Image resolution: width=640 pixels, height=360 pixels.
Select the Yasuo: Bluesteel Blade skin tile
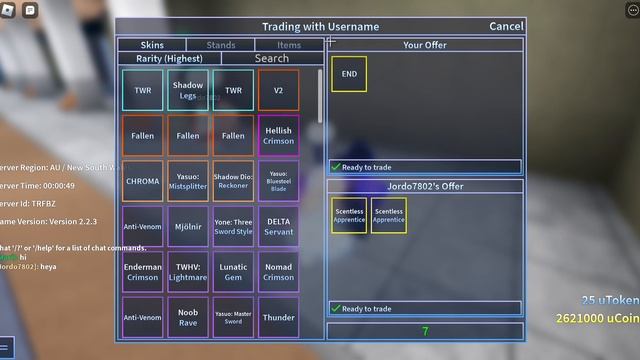278,181
